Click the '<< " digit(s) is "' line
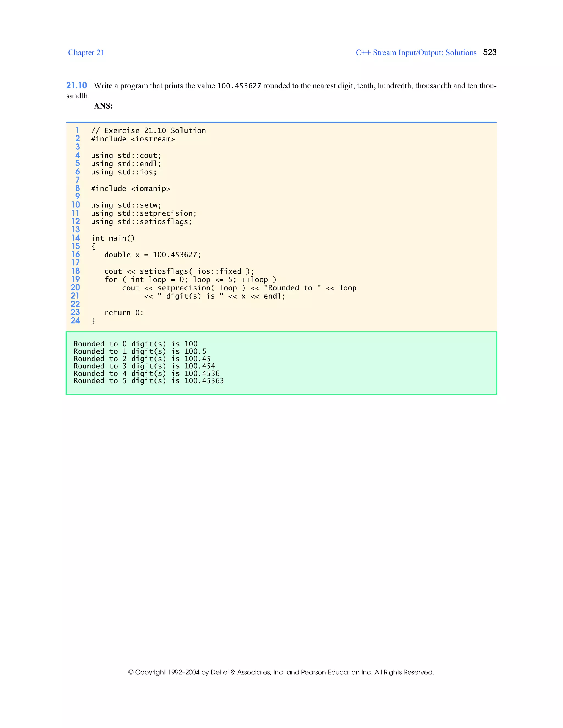Viewport: 563px width, 728px height. (215, 296)
